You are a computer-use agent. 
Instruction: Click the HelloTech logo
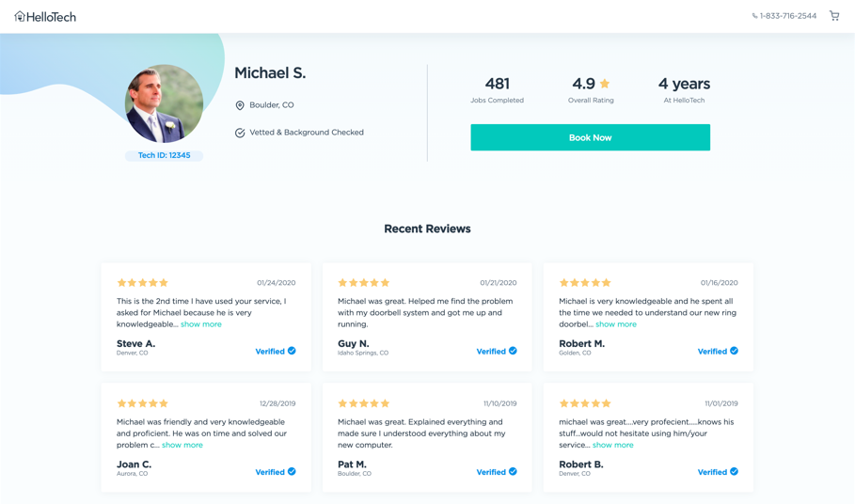(45, 17)
